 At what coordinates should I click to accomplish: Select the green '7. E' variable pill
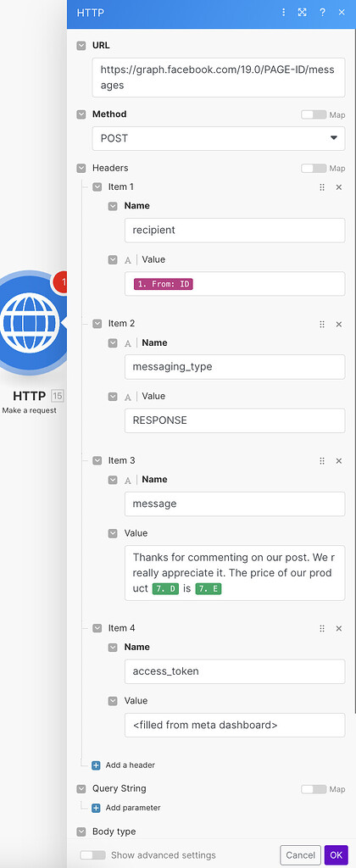(x=209, y=589)
